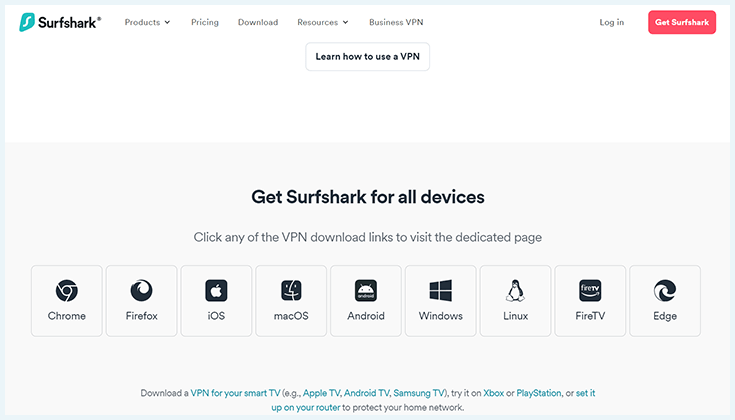Select the FireTV icon
735x420 pixels.
(590, 291)
